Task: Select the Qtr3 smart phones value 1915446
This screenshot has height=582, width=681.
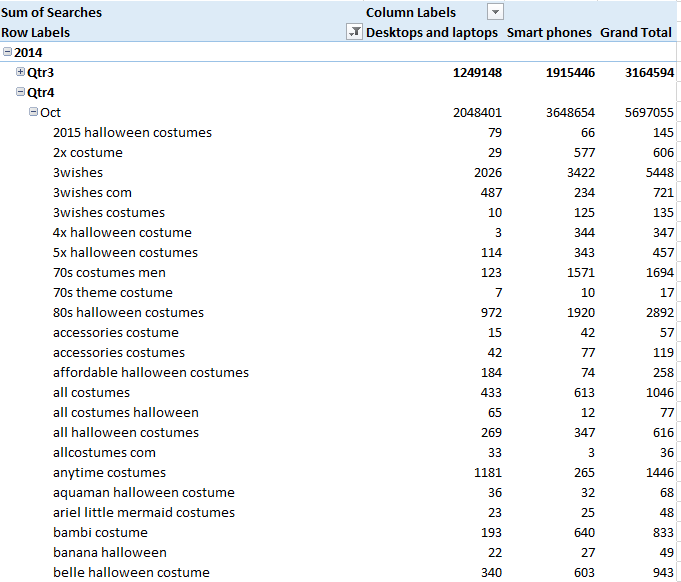Action: pyautogui.click(x=570, y=73)
